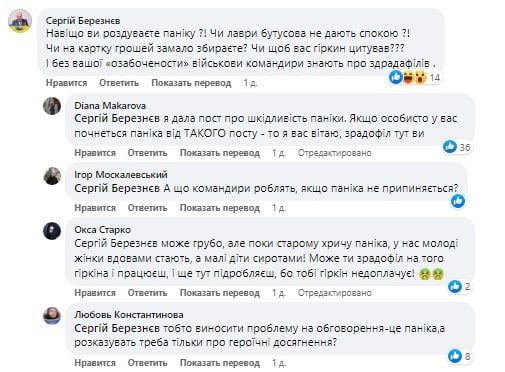Screen dimensions: 505x372
Task: Click Любовь Константинова's name link
Action: (129, 315)
